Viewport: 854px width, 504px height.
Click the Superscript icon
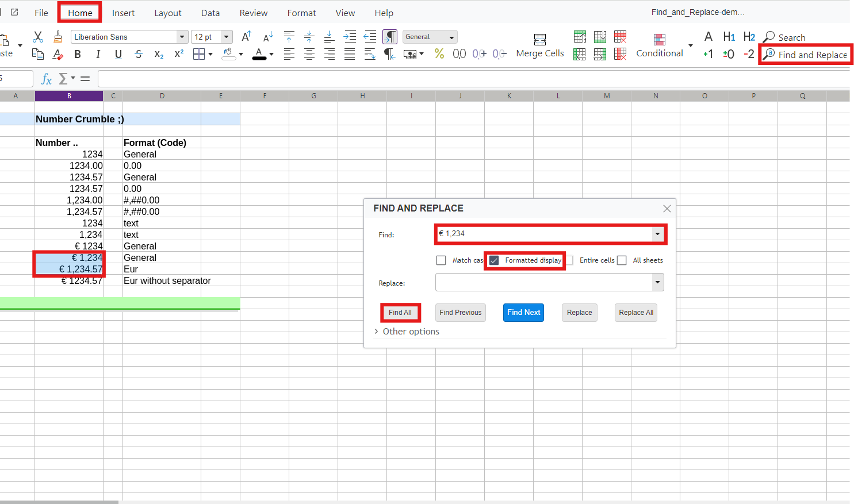tap(178, 54)
